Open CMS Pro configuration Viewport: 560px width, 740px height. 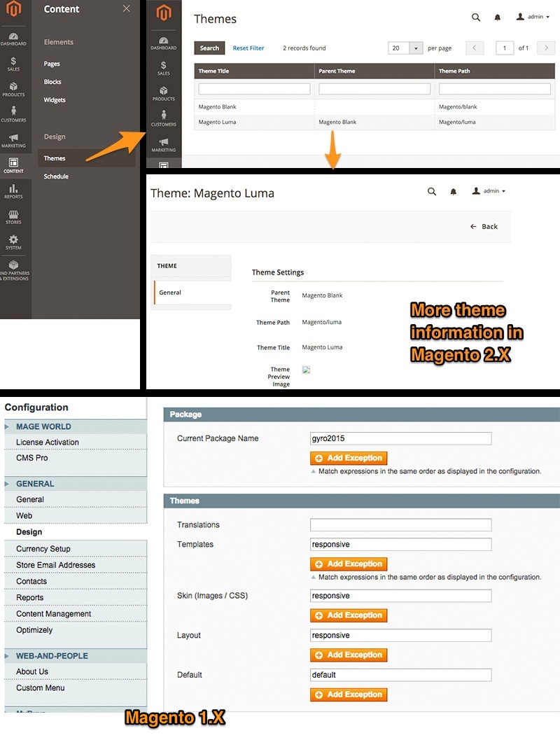coord(32,458)
